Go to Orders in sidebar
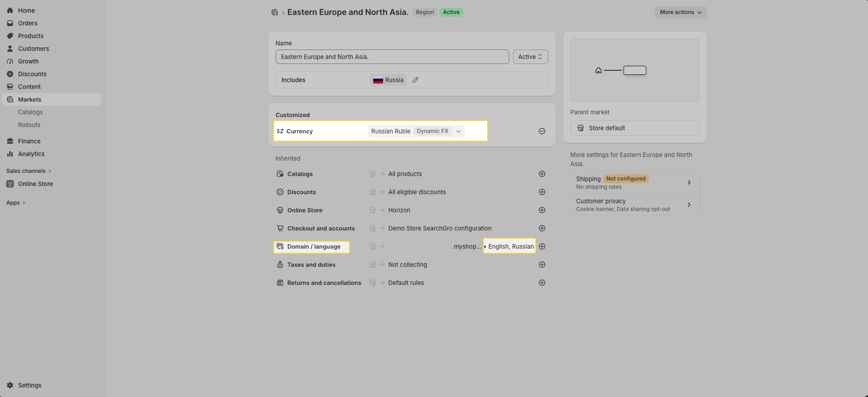The image size is (868, 397). point(28,23)
